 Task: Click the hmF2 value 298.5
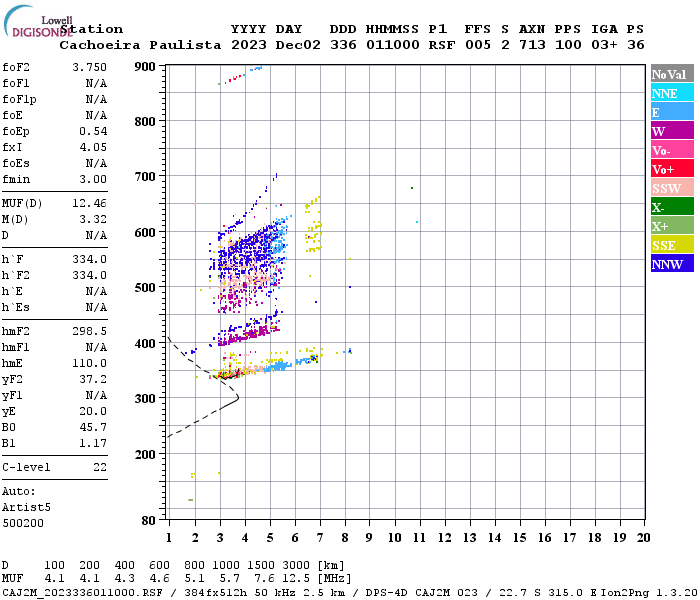(89, 331)
